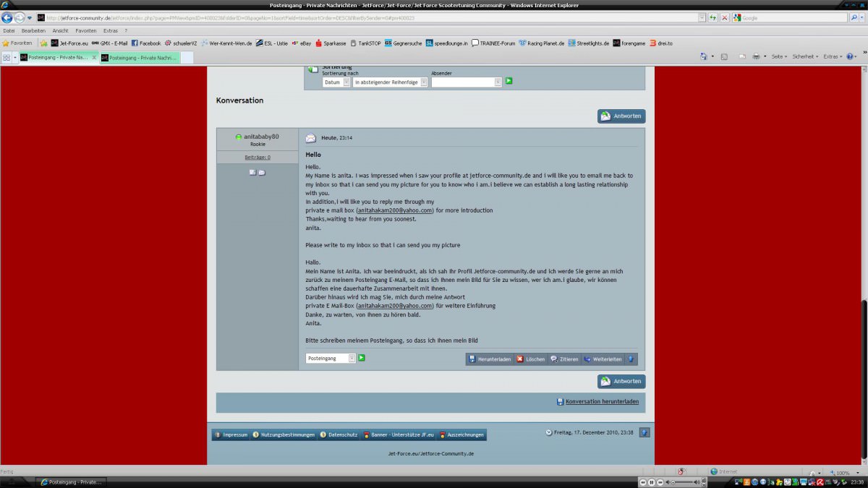Open the Datenschutz footer link

339,435
